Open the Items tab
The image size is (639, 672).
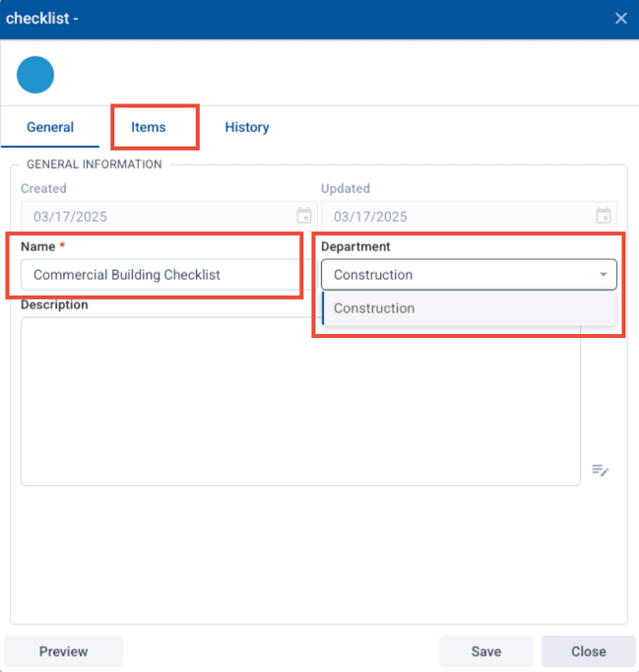(x=149, y=127)
